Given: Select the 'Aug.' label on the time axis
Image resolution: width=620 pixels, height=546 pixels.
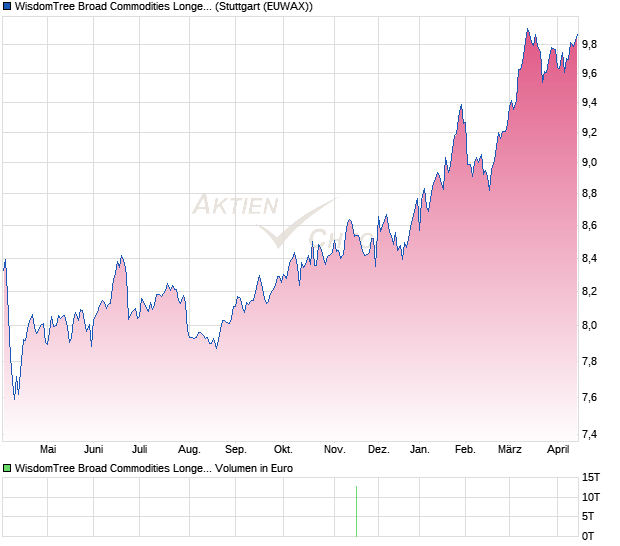Looking at the screenshot, I should tap(189, 450).
